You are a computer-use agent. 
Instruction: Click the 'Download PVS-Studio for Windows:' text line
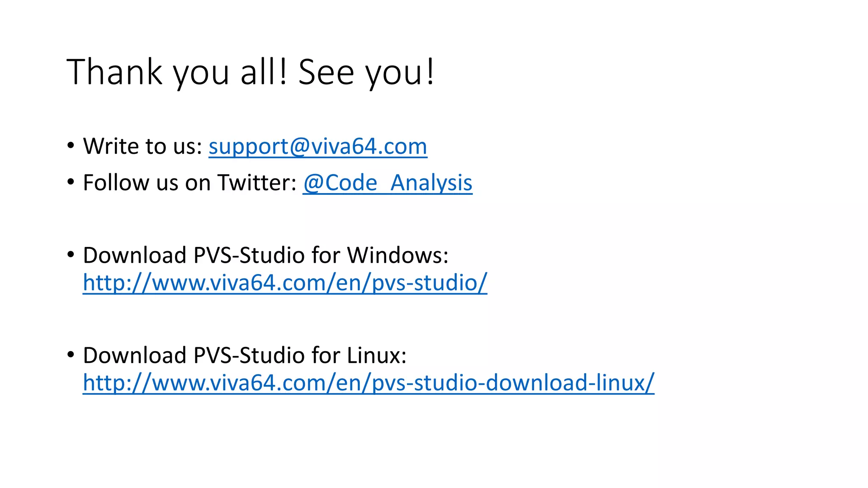(265, 255)
